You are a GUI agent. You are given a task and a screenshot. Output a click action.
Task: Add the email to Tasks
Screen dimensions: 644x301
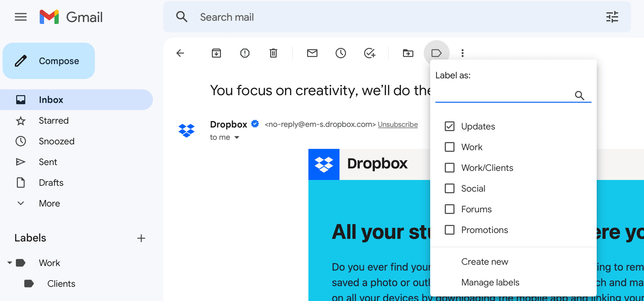(x=370, y=53)
